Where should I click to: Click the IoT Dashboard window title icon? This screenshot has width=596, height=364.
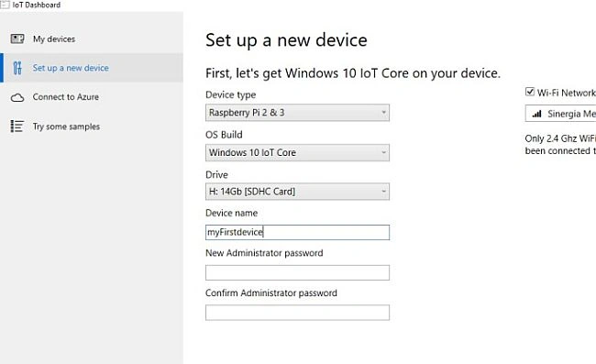[x=5, y=5]
